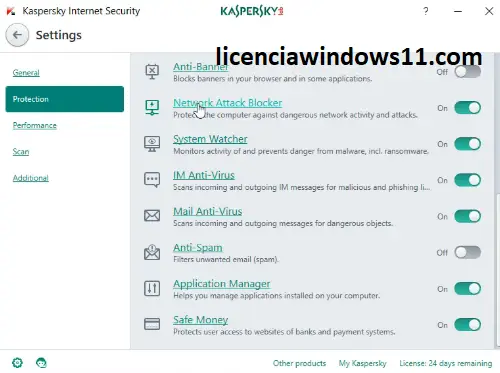Click the vertical scrollbar of component list

pos(498,270)
